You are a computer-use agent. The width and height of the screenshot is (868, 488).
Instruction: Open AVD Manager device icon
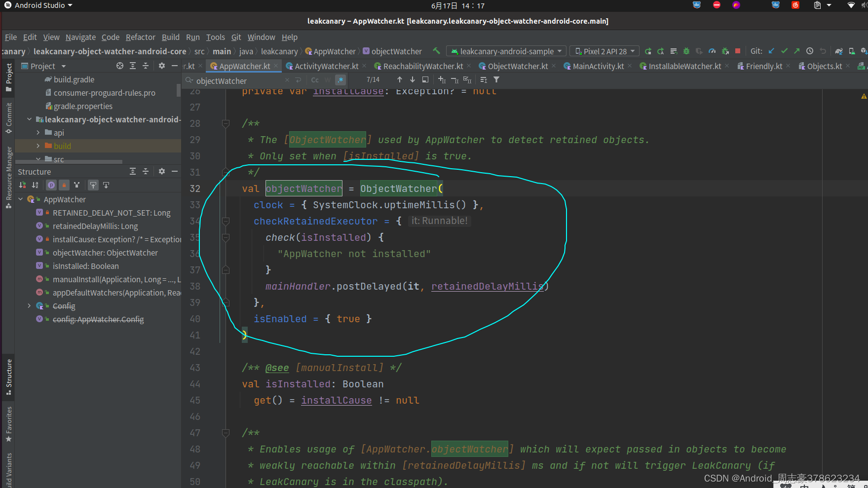click(852, 51)
